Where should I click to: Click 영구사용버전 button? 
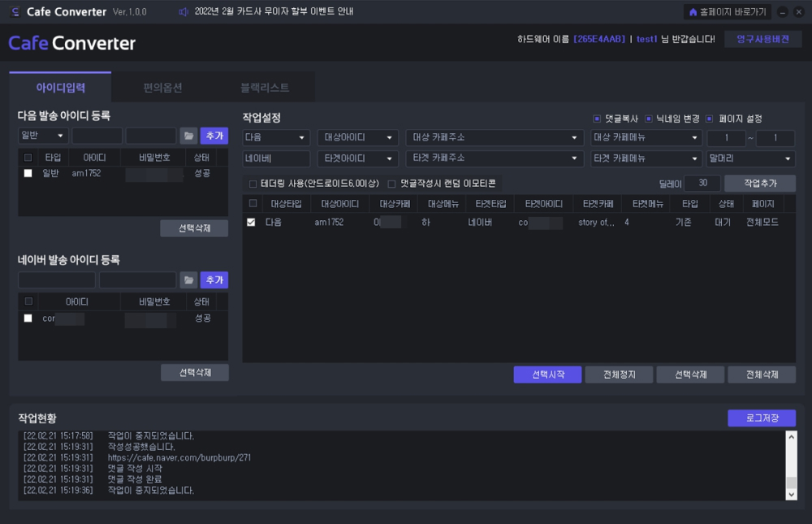(762, 39)
